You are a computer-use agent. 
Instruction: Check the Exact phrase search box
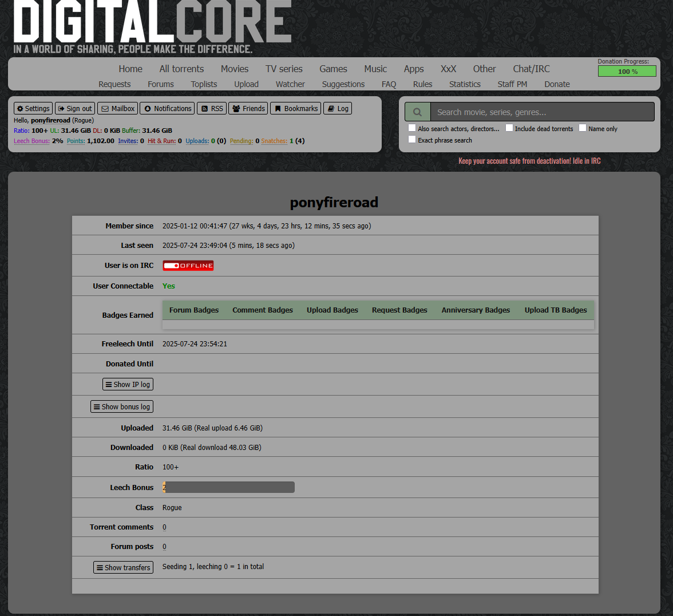[412, 140]
